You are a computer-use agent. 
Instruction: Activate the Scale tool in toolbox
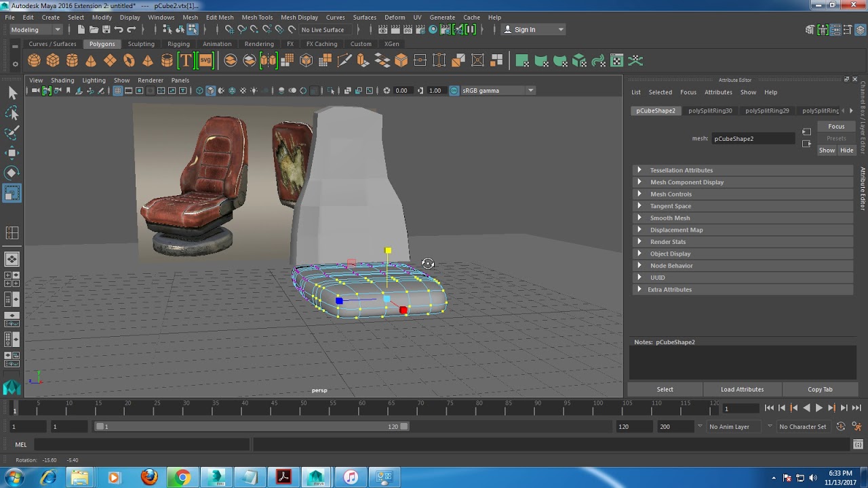pos(12,193)
